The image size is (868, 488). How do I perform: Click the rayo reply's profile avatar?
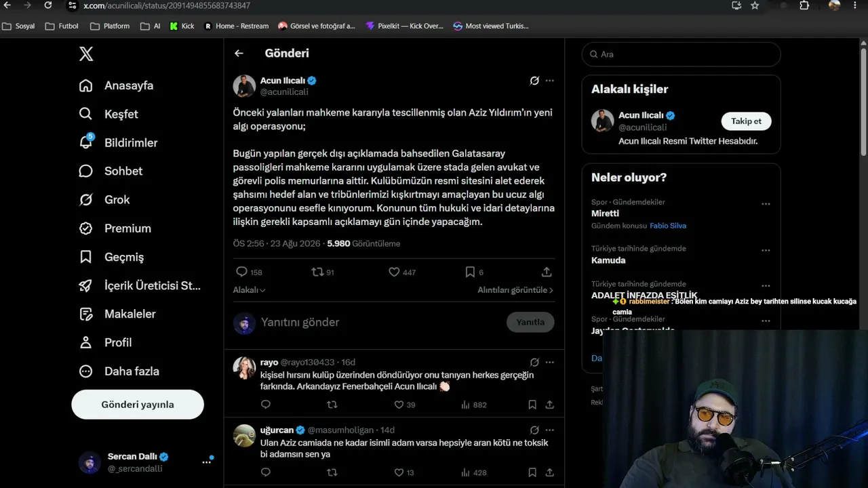244,367
